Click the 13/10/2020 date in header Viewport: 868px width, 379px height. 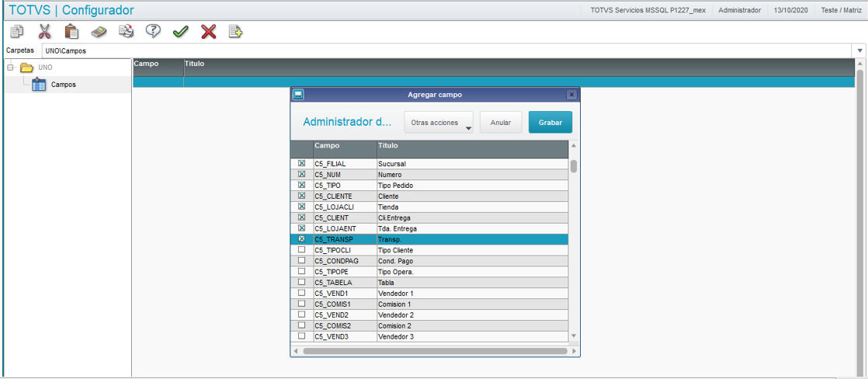coord(790,10)
